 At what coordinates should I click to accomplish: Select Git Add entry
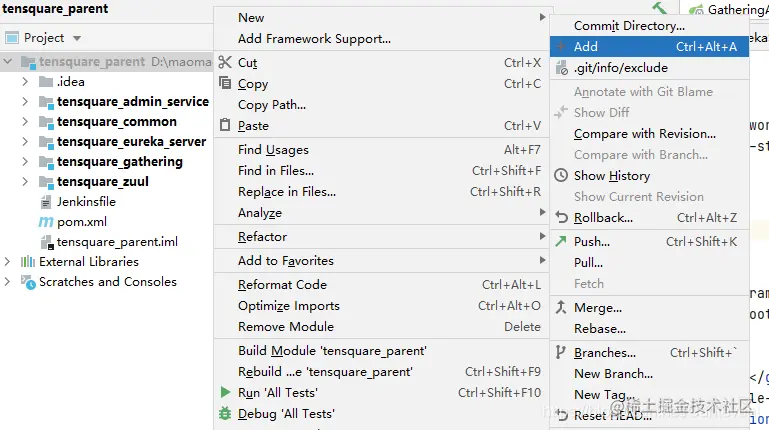click(649, 47)
